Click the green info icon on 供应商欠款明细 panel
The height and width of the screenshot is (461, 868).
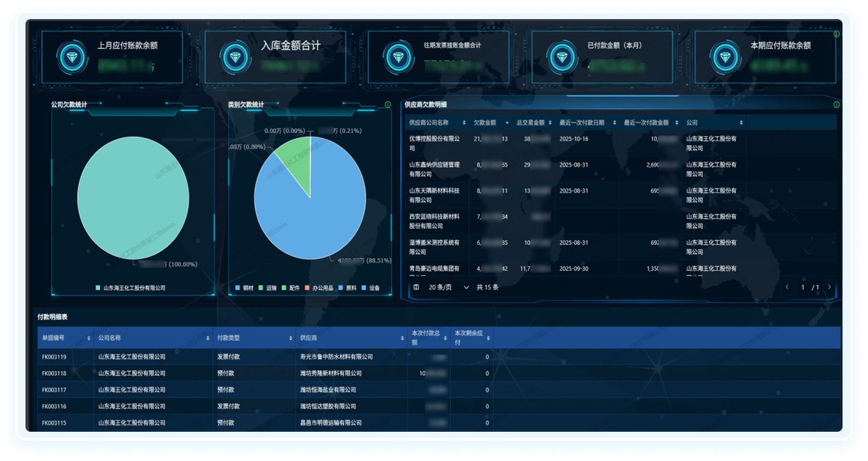click(836, 104)
